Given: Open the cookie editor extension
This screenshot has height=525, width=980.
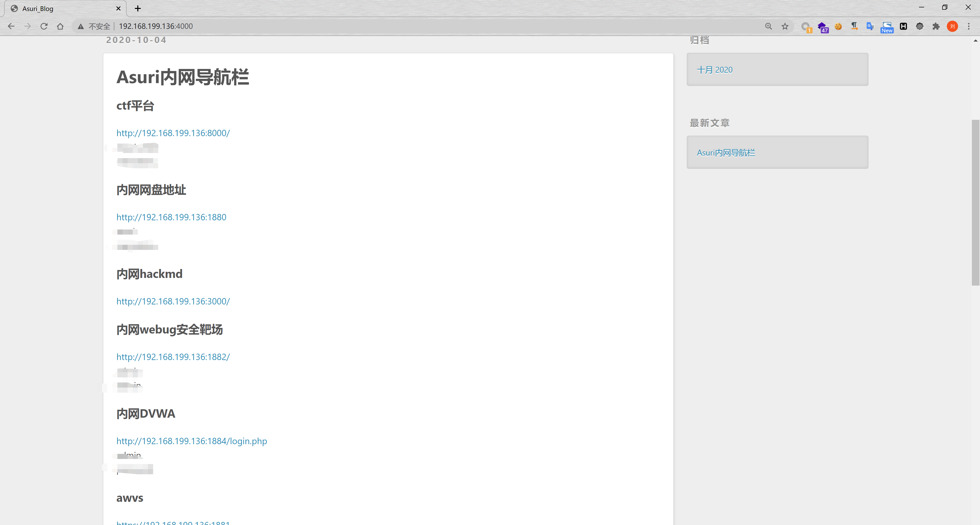Looking at the screenshot, I should pos(838,26).
